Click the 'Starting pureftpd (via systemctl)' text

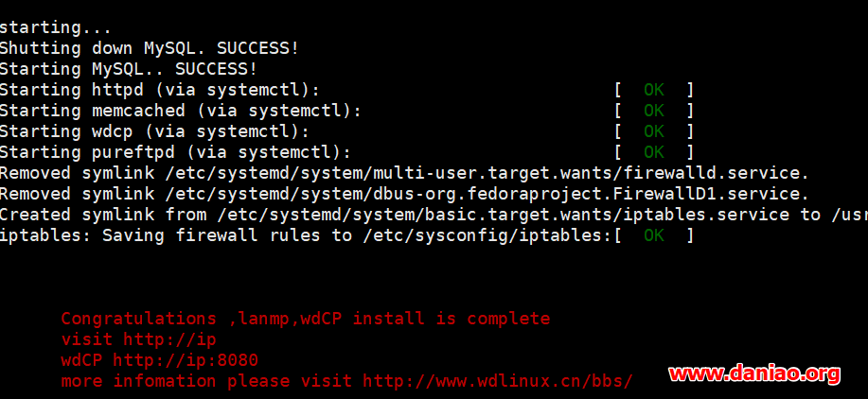click(x=175, y=152)
